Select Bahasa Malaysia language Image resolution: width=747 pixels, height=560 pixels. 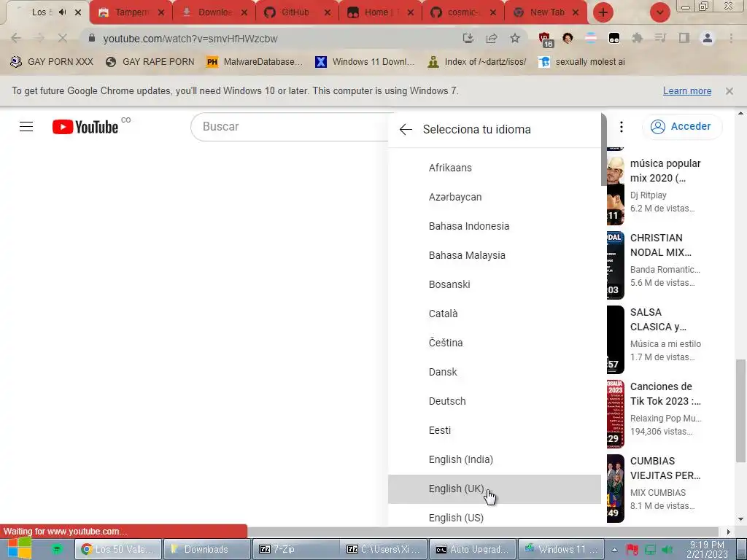(495, 255)
